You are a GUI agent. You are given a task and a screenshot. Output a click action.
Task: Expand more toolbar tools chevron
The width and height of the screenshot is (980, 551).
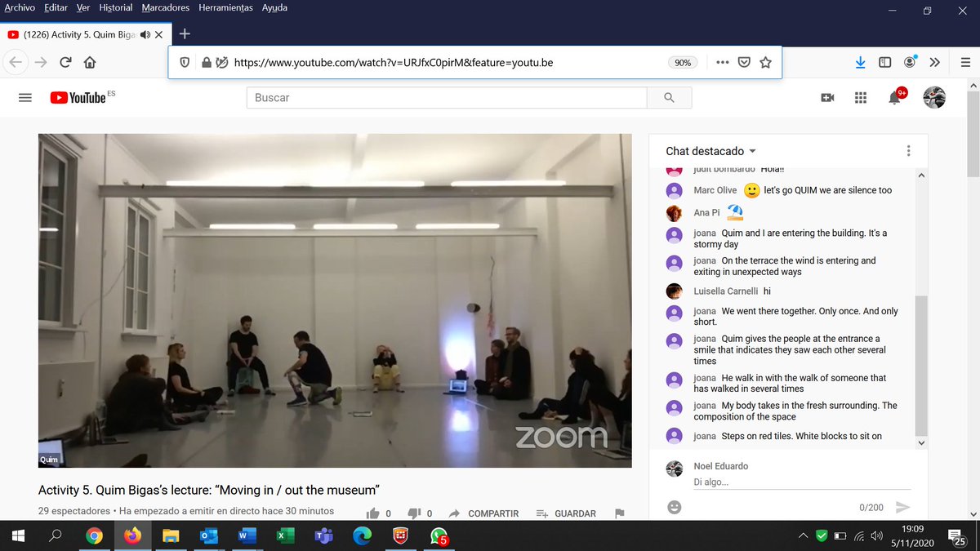[934, 62]
